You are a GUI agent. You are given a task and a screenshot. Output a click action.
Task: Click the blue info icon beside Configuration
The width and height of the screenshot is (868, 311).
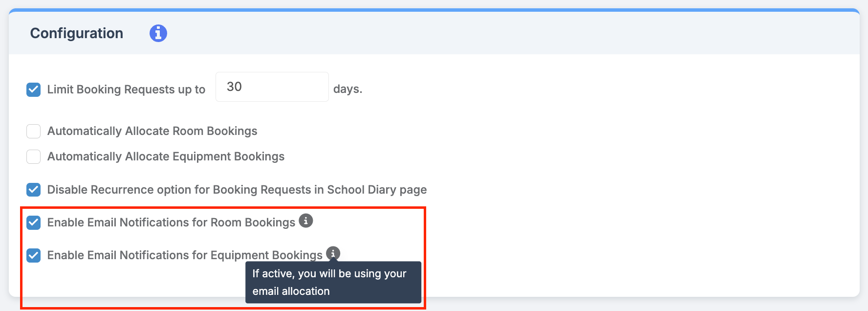tap(158, 33)
